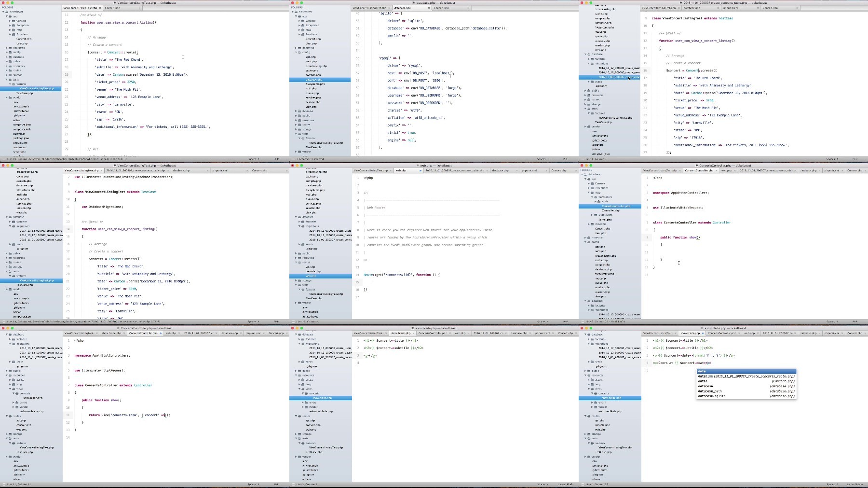
Task: Choose 'database_path' suggestion in autocomplete popup
Action: pos(746,391)
